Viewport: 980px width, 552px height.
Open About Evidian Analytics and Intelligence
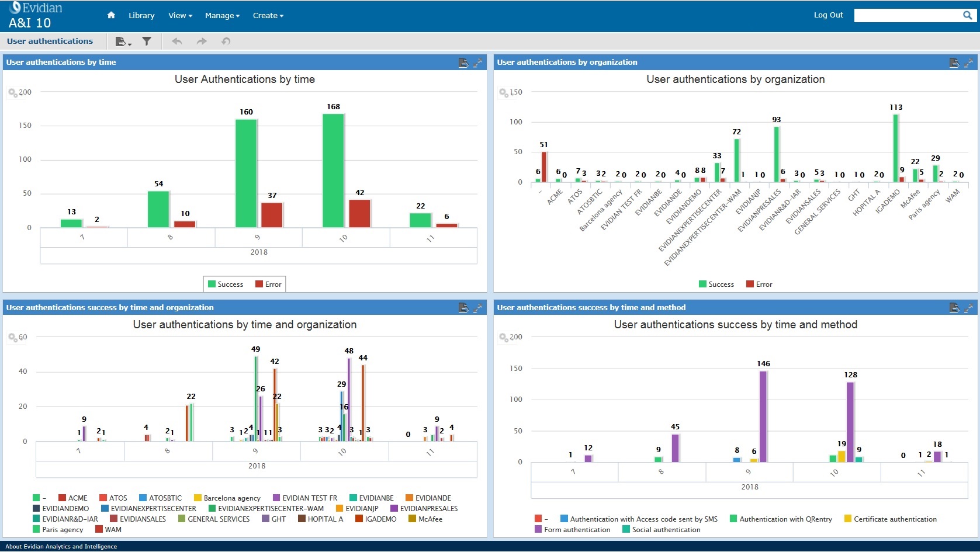tap(61, 547)
